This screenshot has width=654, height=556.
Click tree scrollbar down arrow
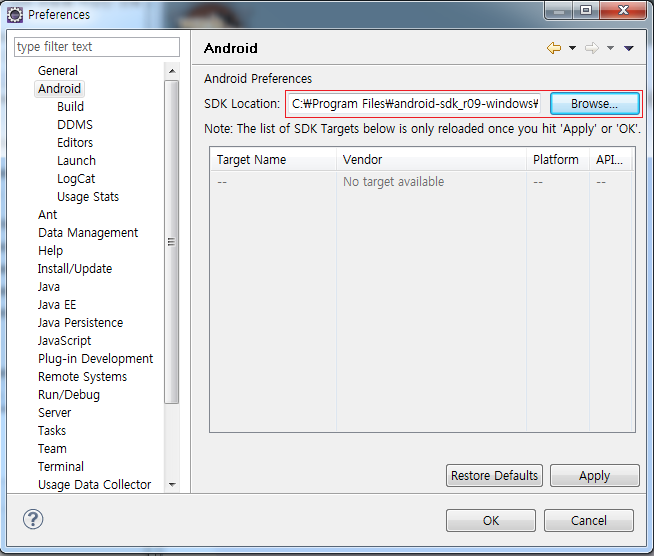click(x=172, y=485)
